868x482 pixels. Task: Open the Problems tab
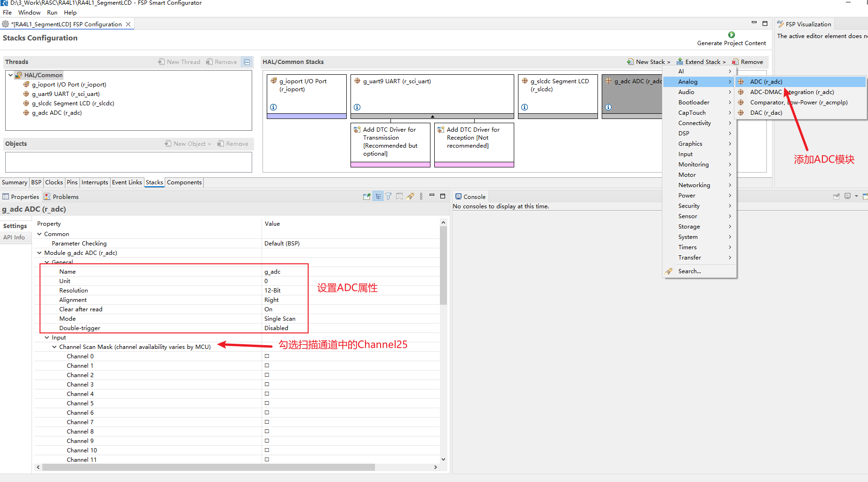[x=61, y=197]
